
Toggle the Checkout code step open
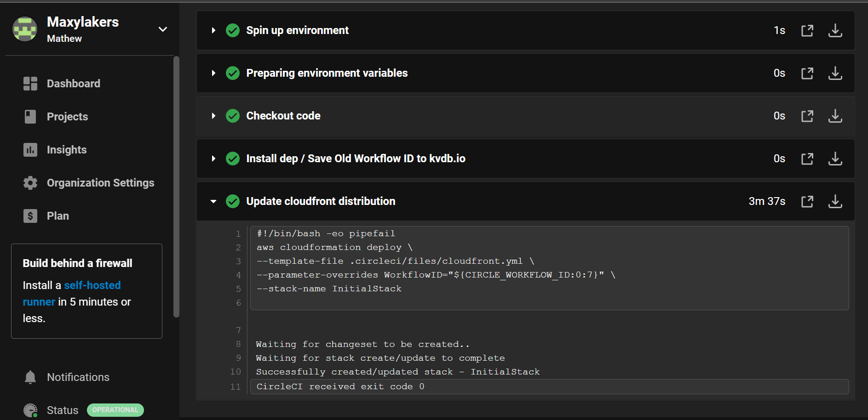pyautogui.click(x=213, y=116)
